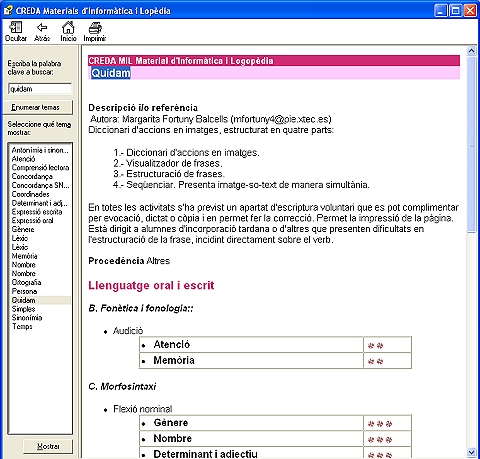Click the rating stars beside Atenció
This screenshot has width=480, height=459.
click(x=375, y=346)
